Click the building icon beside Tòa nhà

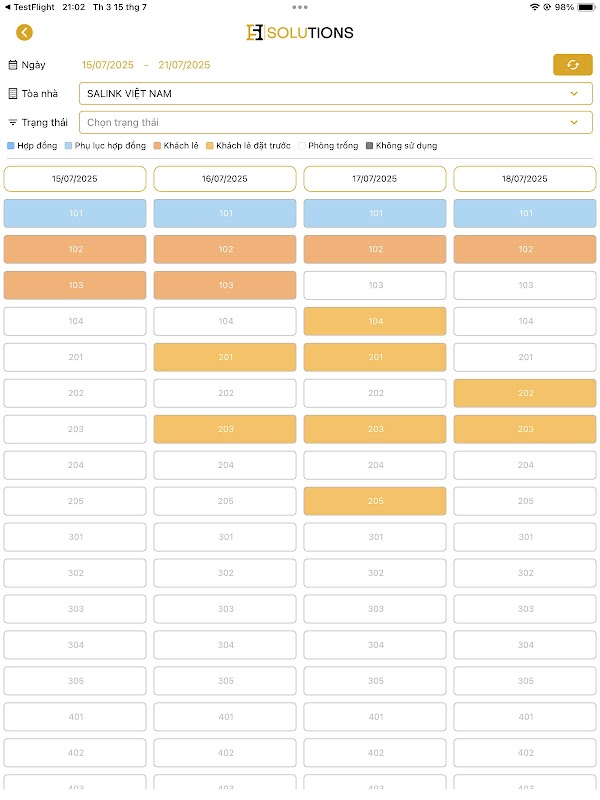[13, 94]
